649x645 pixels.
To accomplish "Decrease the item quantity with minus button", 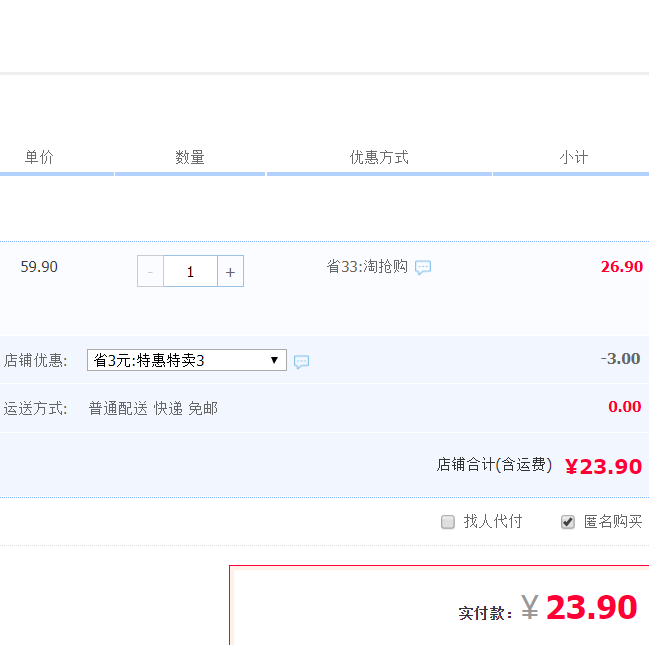I will (150, 271).
